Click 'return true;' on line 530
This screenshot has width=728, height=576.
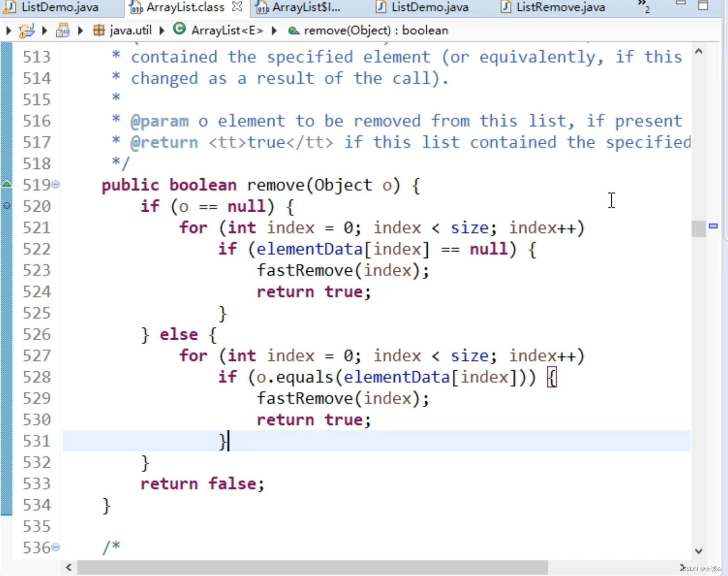point(314,420)
